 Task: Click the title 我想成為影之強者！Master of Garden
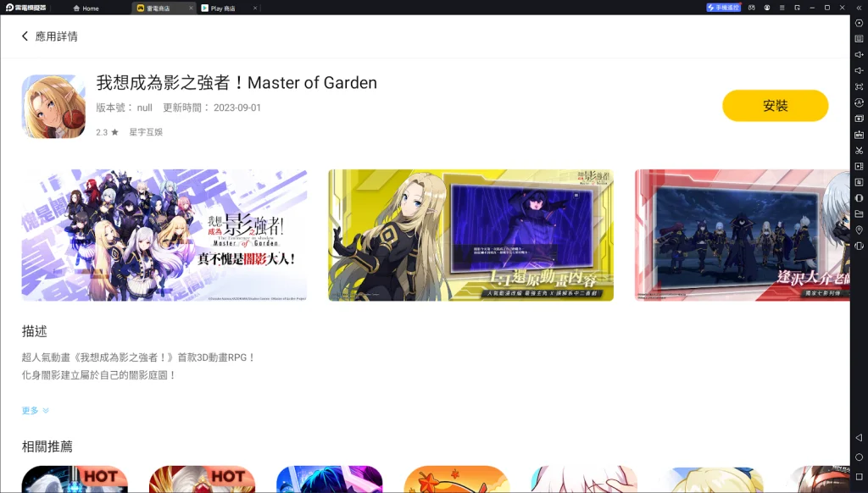click(x=236, y=82)
